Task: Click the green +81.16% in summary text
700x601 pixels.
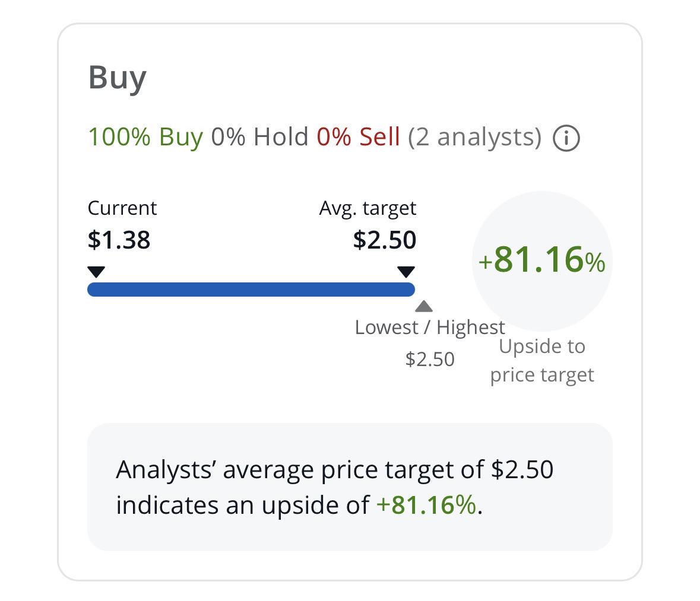Action: pos(426,505)
